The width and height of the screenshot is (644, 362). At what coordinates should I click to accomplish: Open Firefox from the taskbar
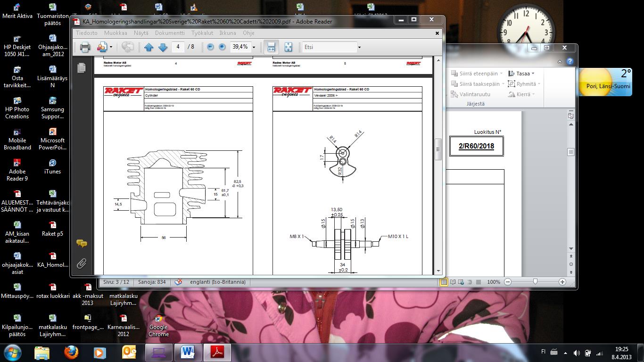pos(71,352)
